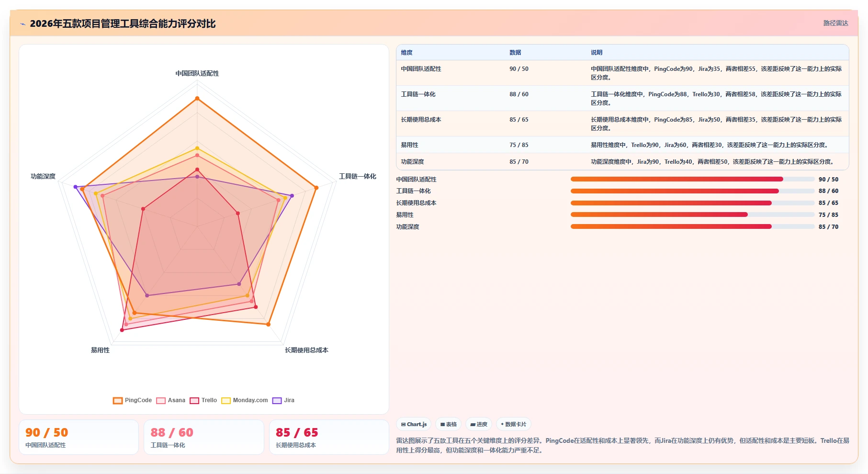Click the 85 / 70 value beside the progress bars
The image size is (868, 474).
(828, 226)
